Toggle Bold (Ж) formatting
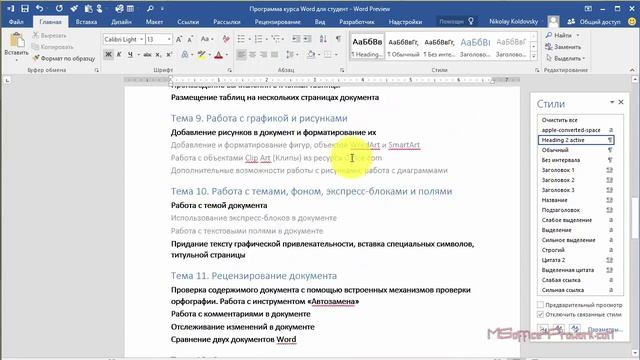The image size is (640, 360). [108, 54]
